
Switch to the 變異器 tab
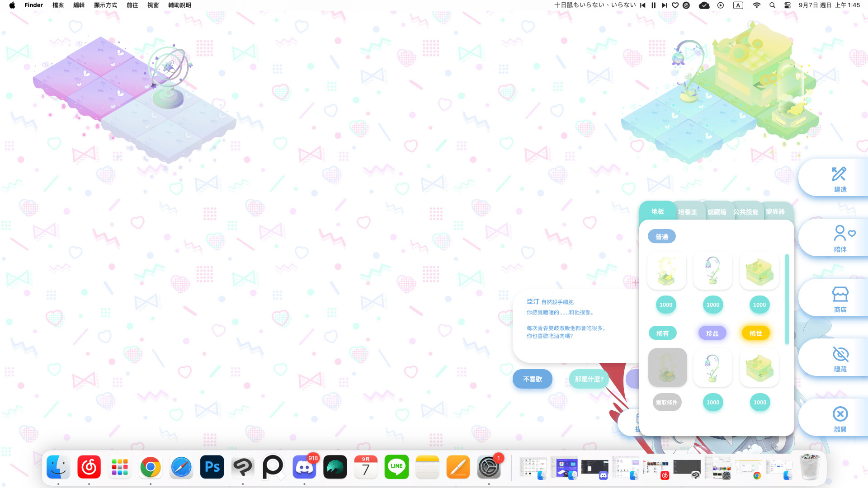776,211
